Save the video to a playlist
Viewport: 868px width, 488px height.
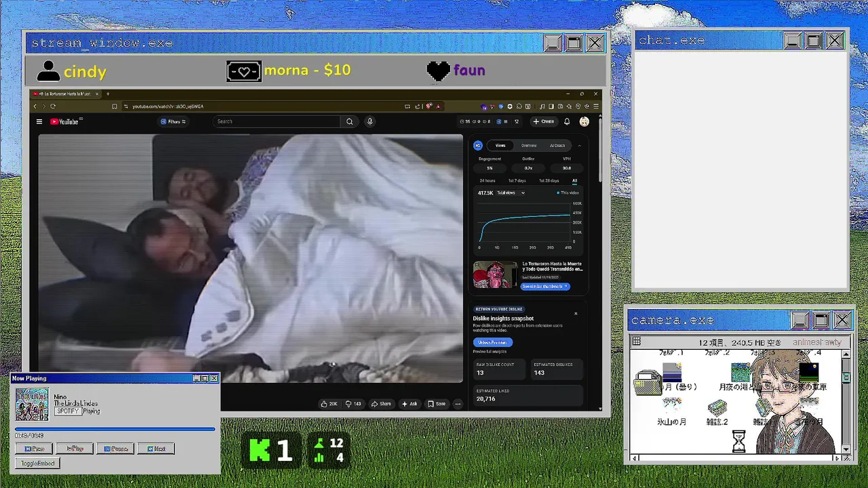click(437, 404)
